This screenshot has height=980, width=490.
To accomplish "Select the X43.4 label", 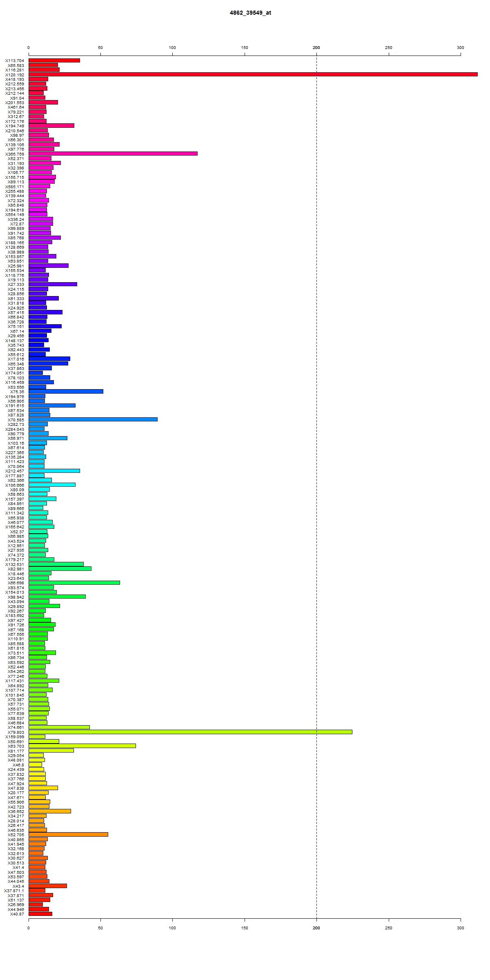I will coord(18,886).
